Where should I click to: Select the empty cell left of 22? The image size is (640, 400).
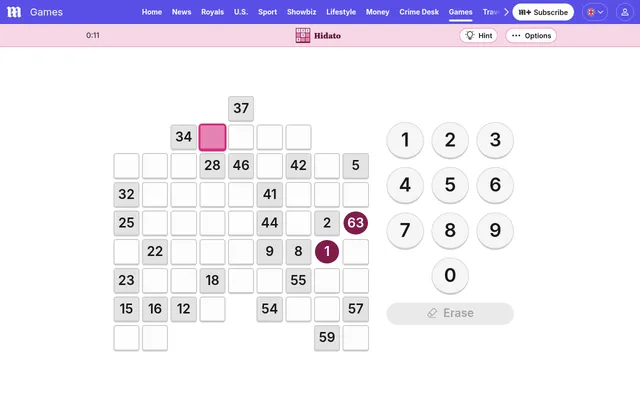pyautogui.click(x=126, y=251)
